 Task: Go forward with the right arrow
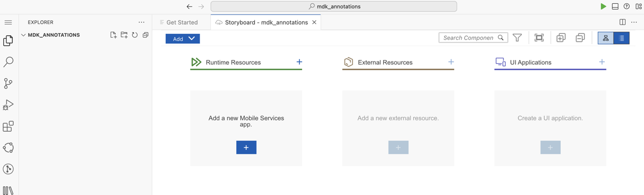[201, 6]
